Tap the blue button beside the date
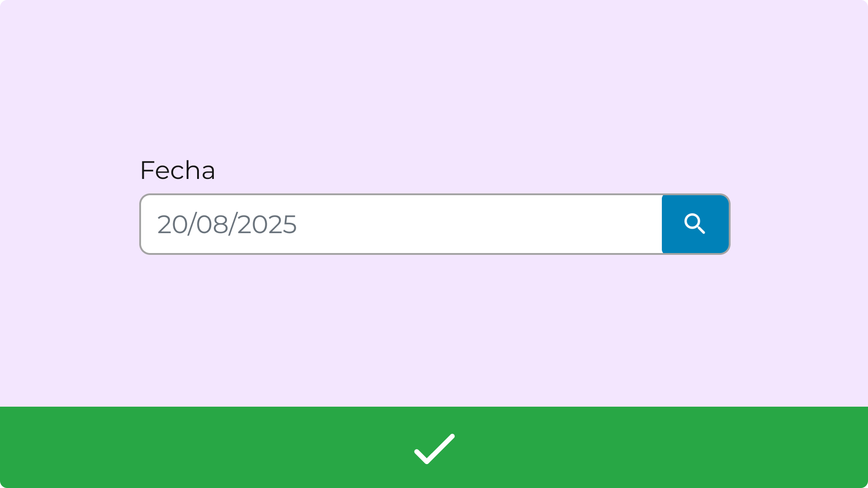868x488 pixels. 695,224
